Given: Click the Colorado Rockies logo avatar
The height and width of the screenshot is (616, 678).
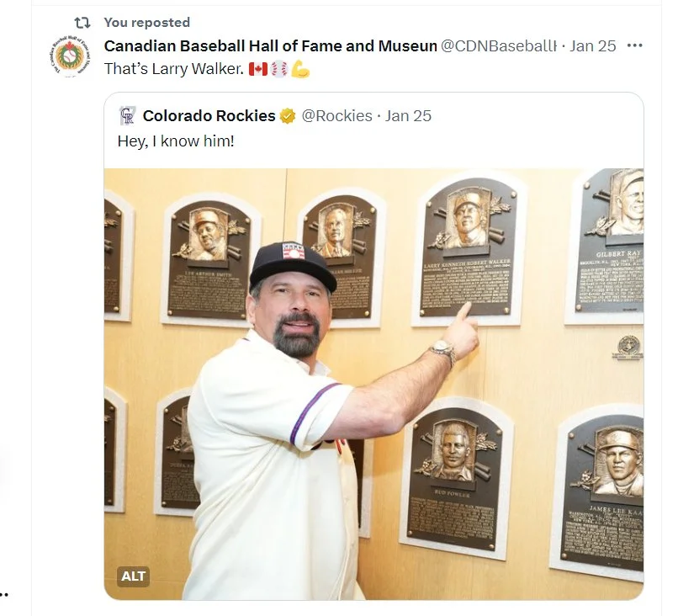Looking at the screenshot, I should [127, 116].
